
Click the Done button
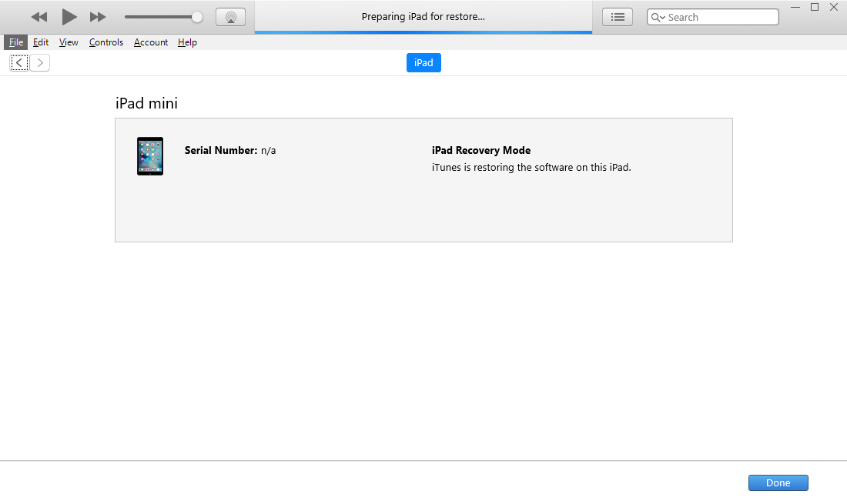[778, 483]
